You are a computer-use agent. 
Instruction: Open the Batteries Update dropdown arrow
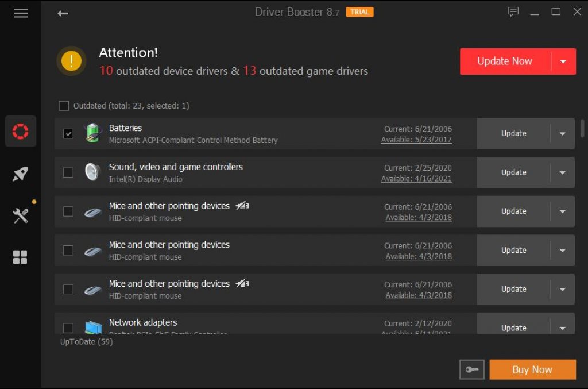(x=563, y=133)
